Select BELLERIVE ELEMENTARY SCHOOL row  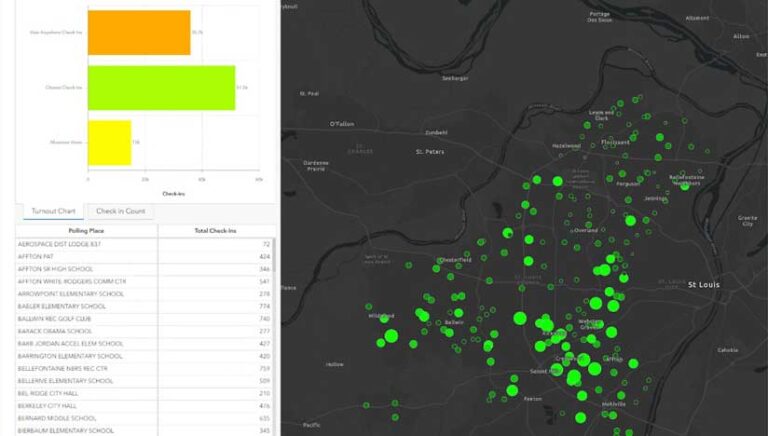(x=144, y=381)
